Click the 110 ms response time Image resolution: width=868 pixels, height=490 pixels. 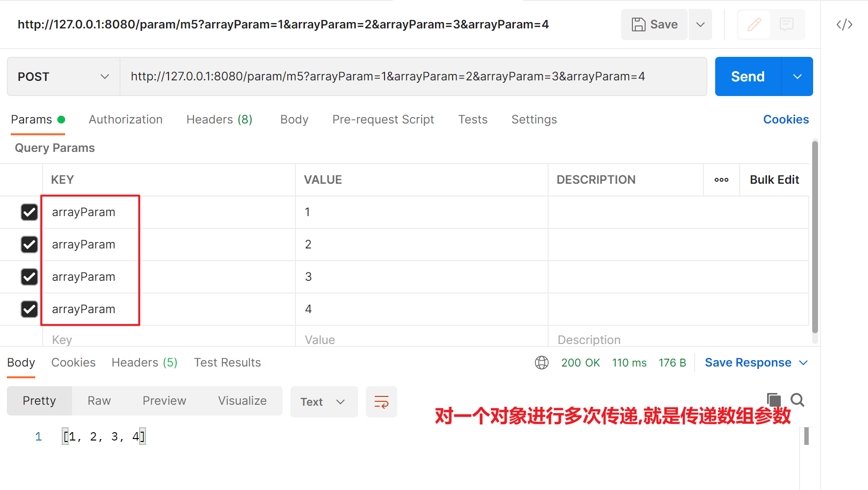coord(629,363)
